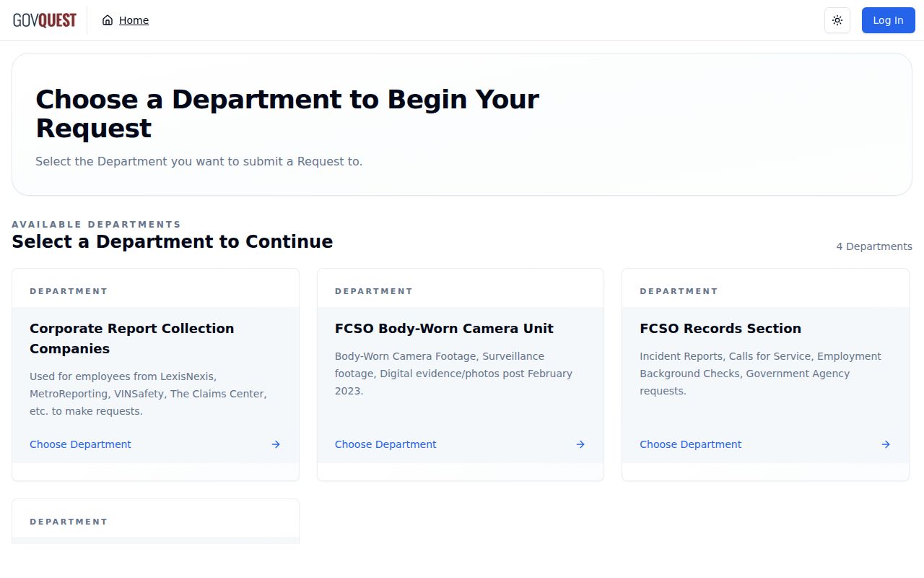Toggle the light/dark theme sun button
This screenshot has height=578, width=924.
pyautogui.click(x=837, y=20)
